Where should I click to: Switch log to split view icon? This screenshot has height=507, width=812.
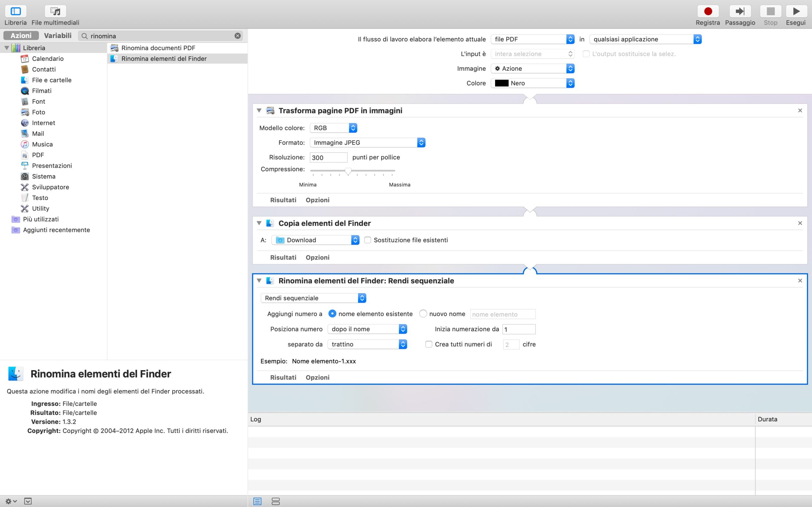[x=275, y=501]
